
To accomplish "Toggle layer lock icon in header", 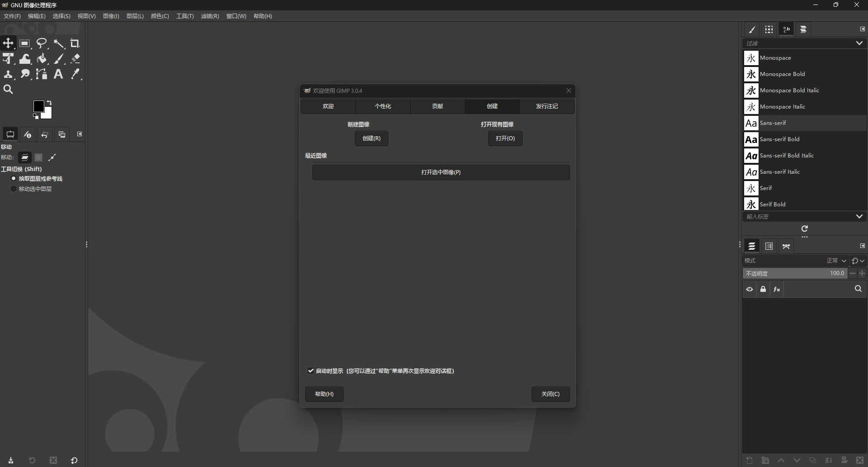I will click(x=763, y=290).
